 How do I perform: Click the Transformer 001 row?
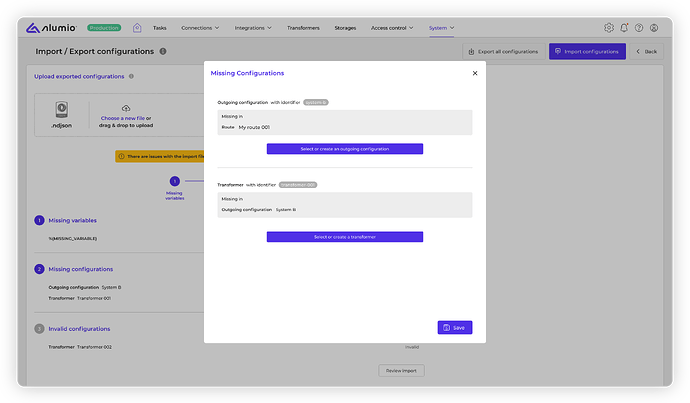(x=80, y=298)
